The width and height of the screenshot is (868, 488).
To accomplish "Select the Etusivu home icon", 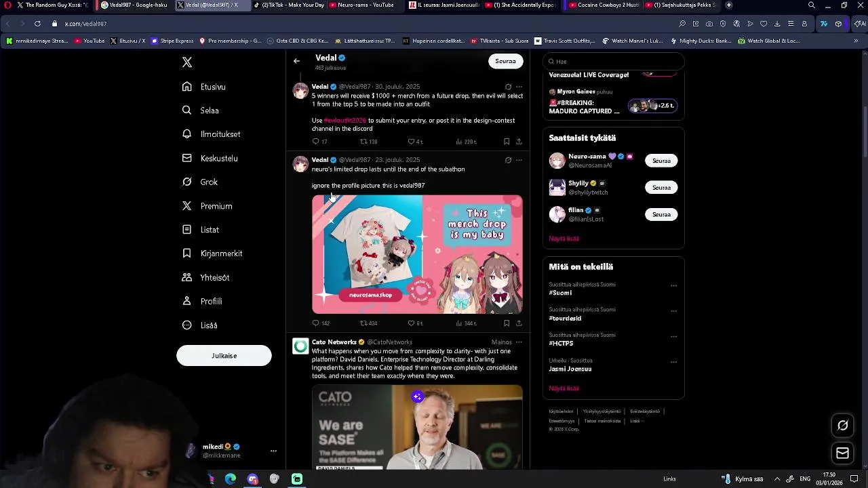I will [x=187, y=87].
